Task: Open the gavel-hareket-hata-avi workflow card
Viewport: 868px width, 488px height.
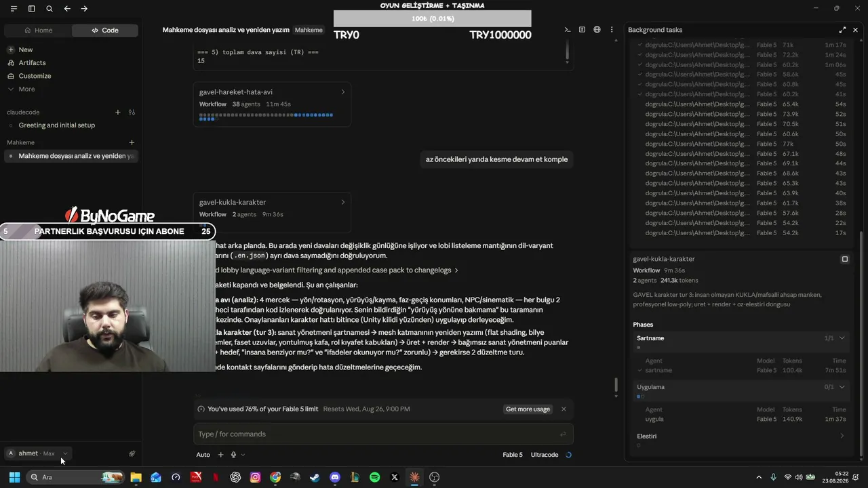Action: [x=272, y=104]
